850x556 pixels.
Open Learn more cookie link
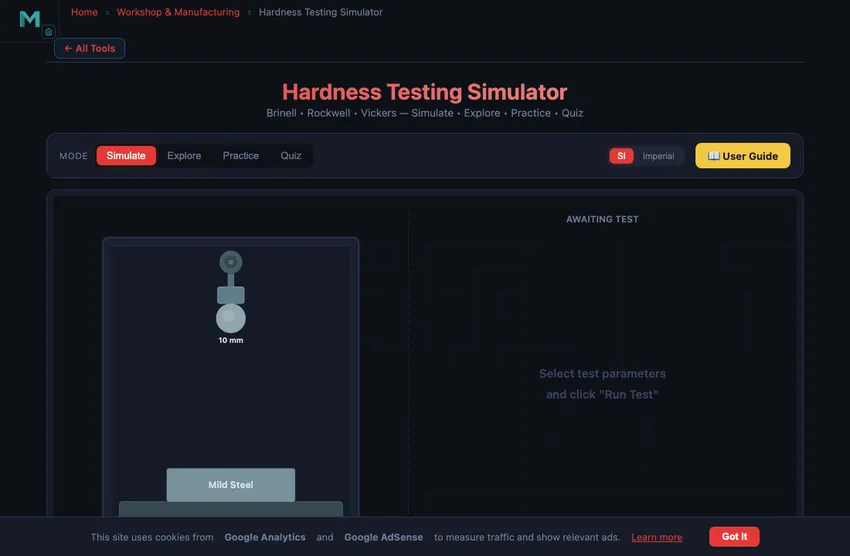click(x=656, y=537)
